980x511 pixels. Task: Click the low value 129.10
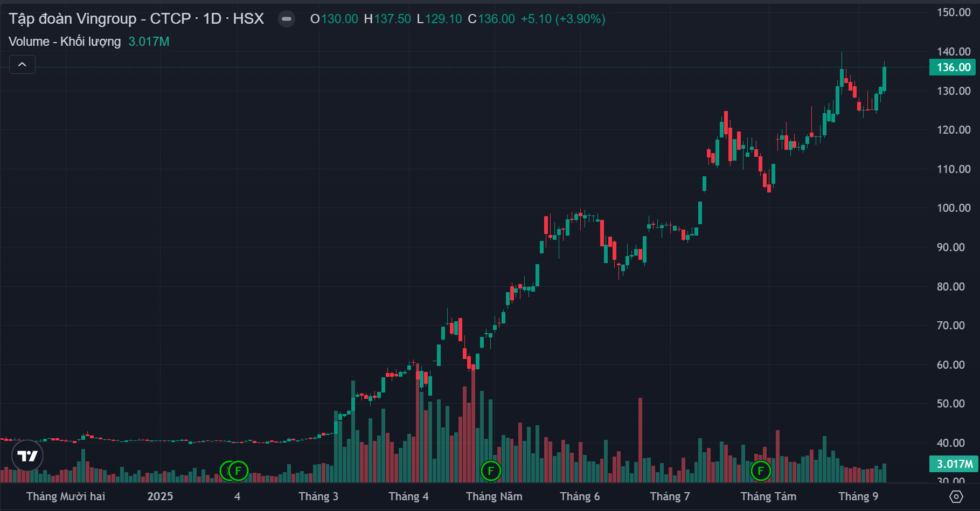click(443, 19)
